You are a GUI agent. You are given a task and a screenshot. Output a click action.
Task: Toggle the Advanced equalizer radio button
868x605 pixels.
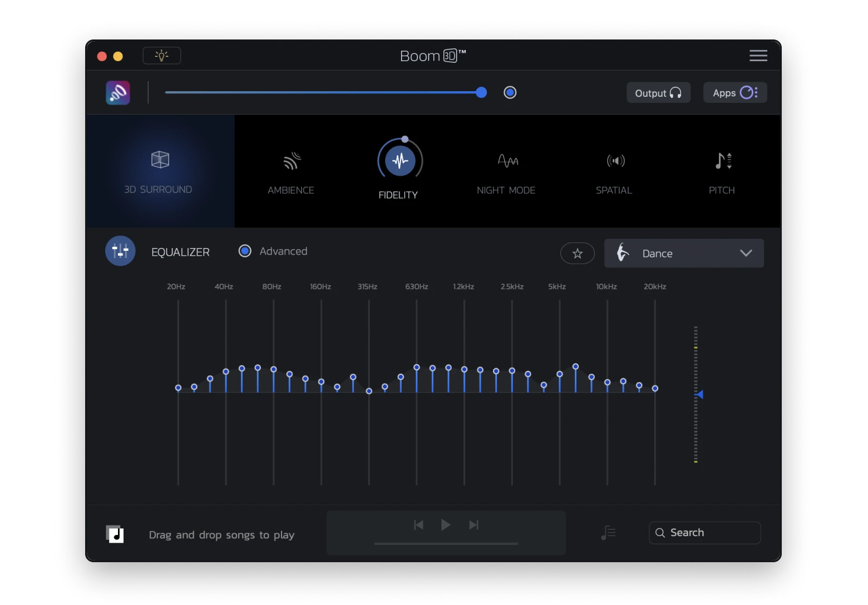(245, 251)
